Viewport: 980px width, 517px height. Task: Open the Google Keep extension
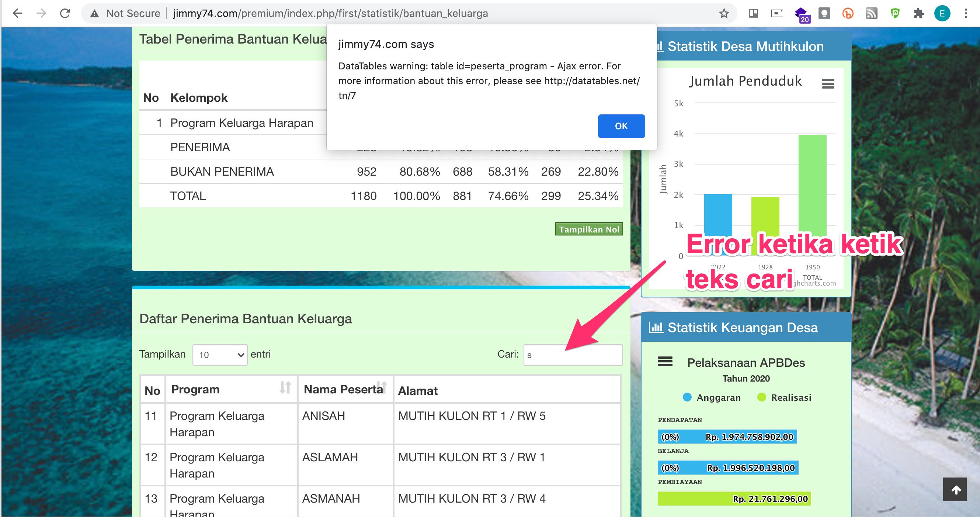click(x=824, y=13)
